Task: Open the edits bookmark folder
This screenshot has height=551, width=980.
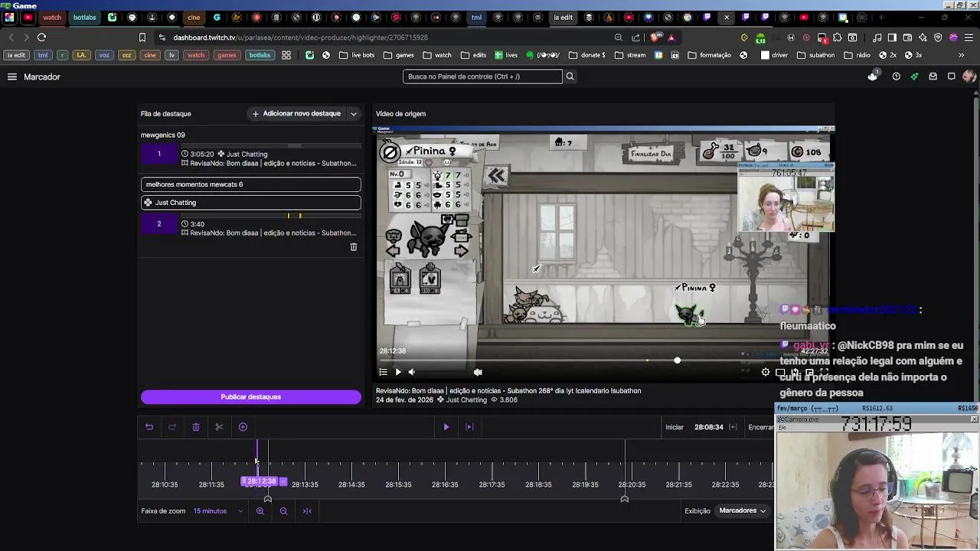Action: [x=473, y=55]
